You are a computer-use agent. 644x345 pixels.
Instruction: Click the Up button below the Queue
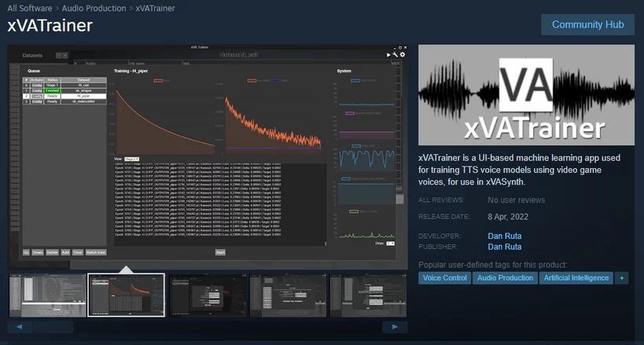26,252
